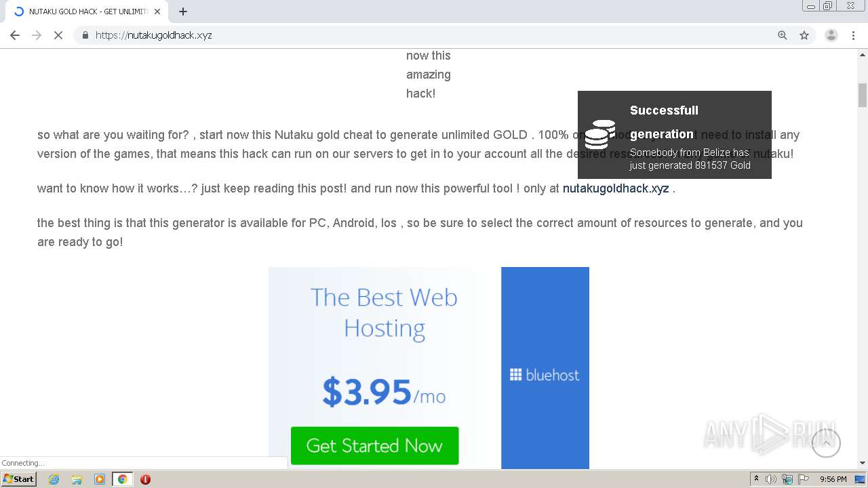Screen dimensions: 868x488
Task: Click the page scrollbar down arrow
Action: 863,464
